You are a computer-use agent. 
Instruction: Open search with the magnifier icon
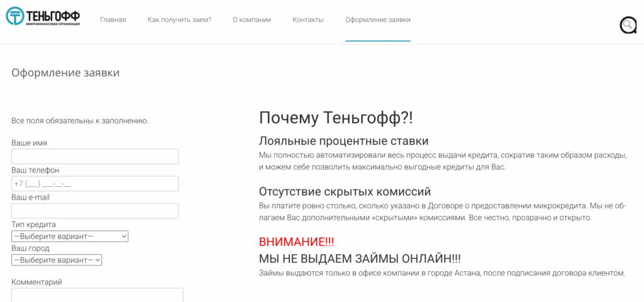coord(628,25)
